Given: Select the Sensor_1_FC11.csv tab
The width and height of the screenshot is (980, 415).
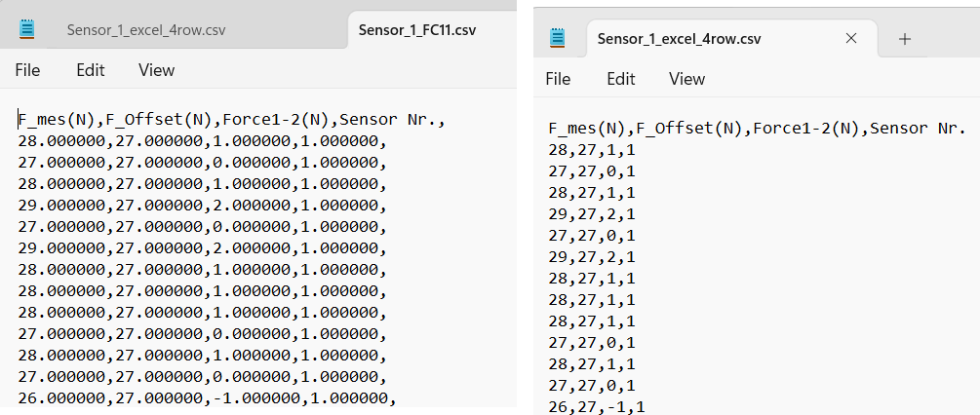Looking at the screenshot, I should point(417,29).
